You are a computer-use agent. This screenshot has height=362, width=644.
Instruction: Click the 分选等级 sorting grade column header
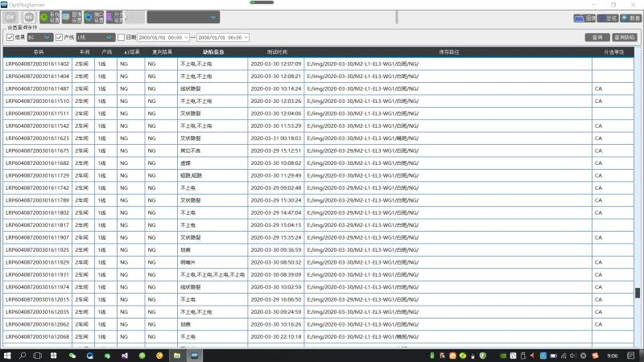pyautogui.click(x=613, y=52)
